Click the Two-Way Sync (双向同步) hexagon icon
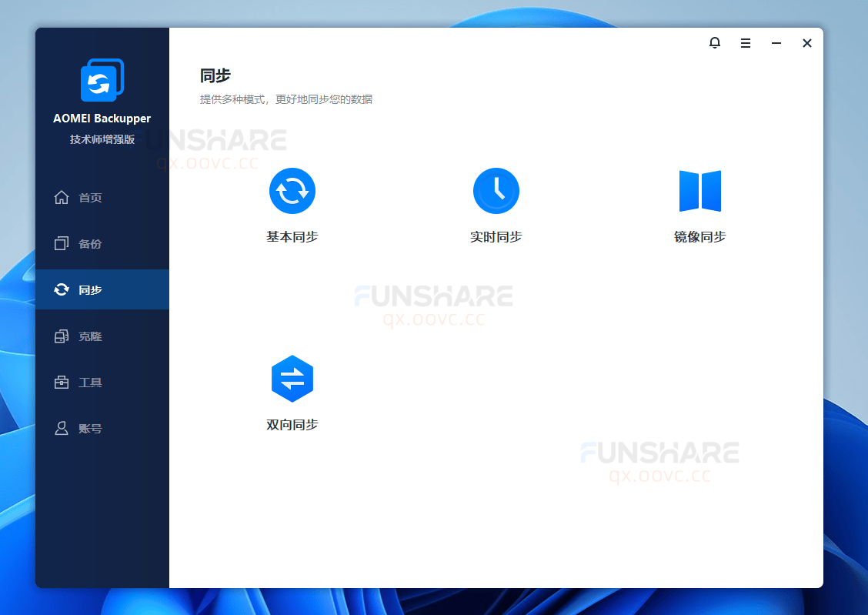This screenshot has height=615, width=868. pos(292,379)
